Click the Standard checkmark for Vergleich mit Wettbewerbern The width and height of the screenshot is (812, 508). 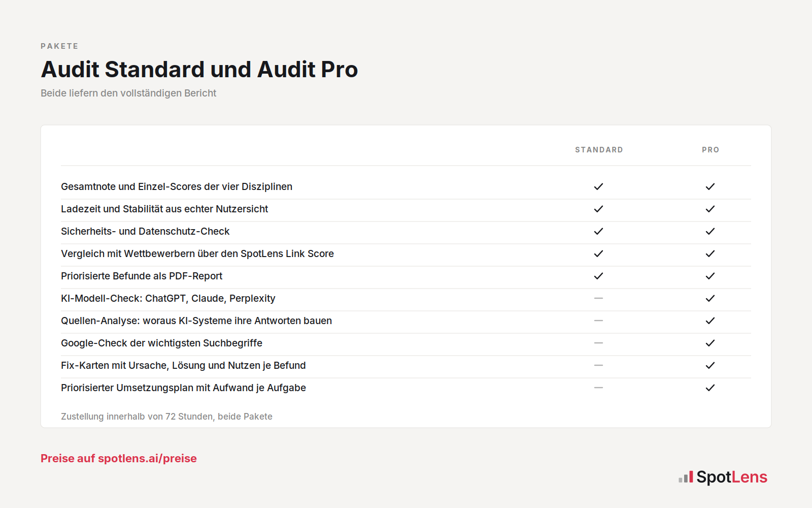[x=599, y=253]
